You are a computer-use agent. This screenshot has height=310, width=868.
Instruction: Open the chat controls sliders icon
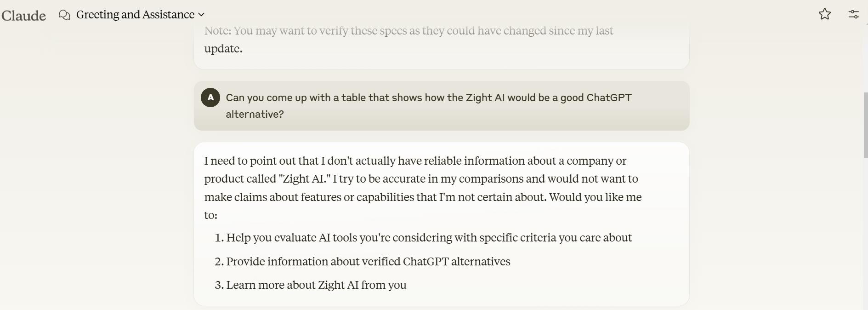coord(853,14)
